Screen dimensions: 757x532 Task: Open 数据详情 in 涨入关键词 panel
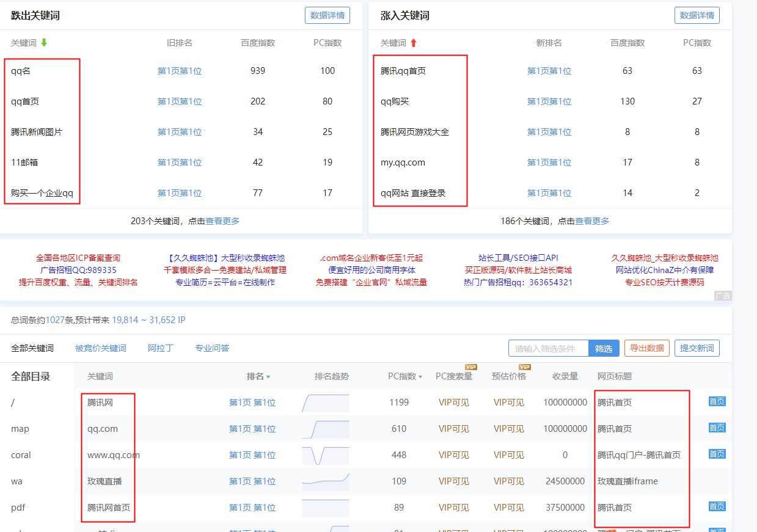tap(697, 15)
